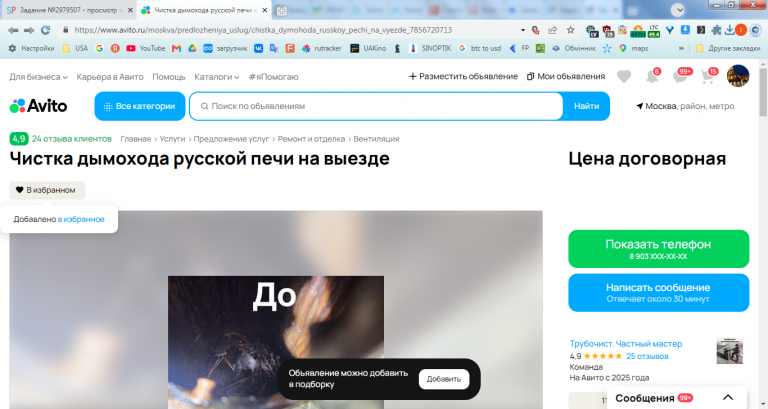Screen dimensions: 768x409
Task: Open the 'Услуги' breadcrumb
Action: (172, 139)
